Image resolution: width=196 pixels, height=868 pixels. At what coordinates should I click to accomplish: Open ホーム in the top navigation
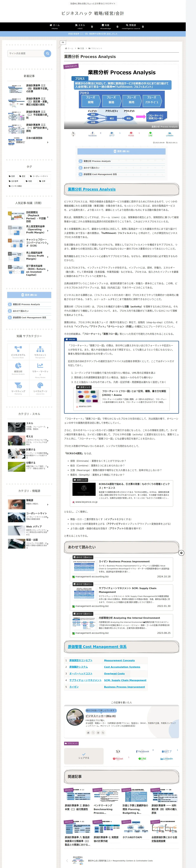click(x=55, y=26)
